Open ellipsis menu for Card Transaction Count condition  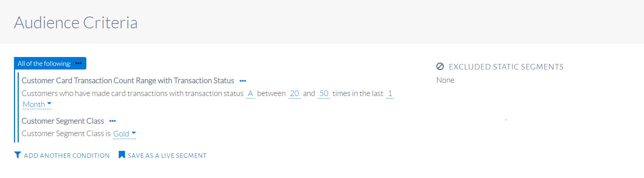point(243,81)
